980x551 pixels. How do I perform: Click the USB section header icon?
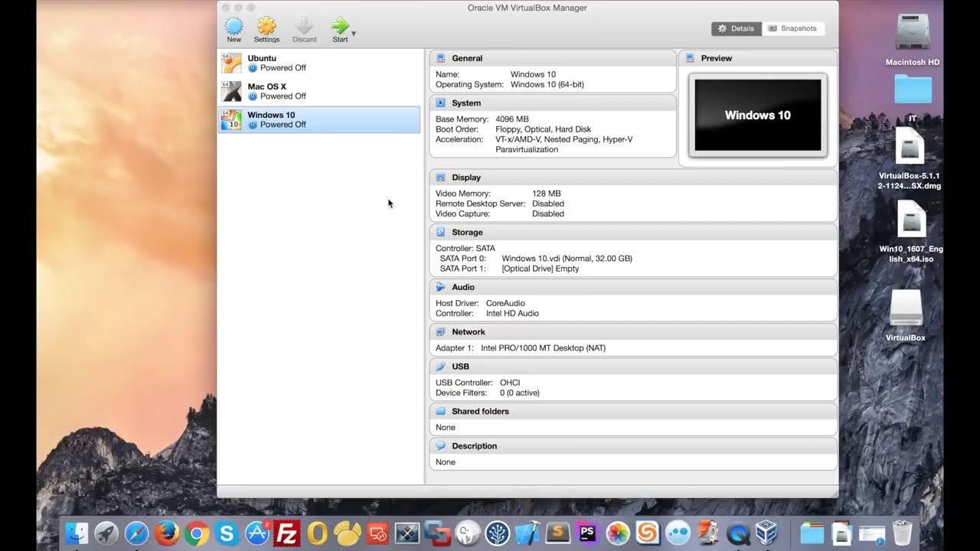(440, 367)
